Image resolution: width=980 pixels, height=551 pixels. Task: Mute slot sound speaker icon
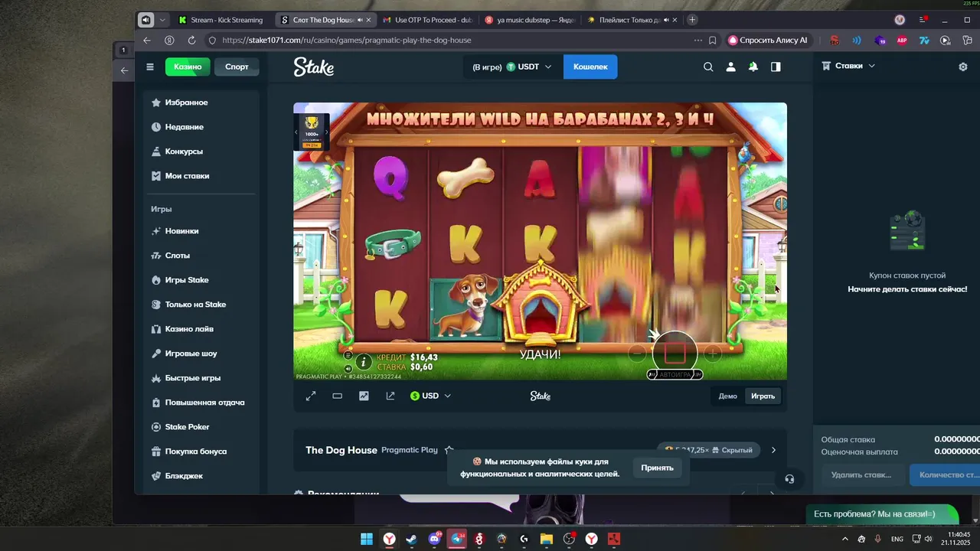348,368
